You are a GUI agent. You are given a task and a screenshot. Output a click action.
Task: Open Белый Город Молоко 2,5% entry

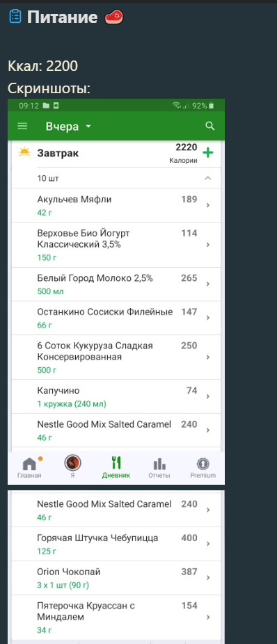click(x=116, y=284)
